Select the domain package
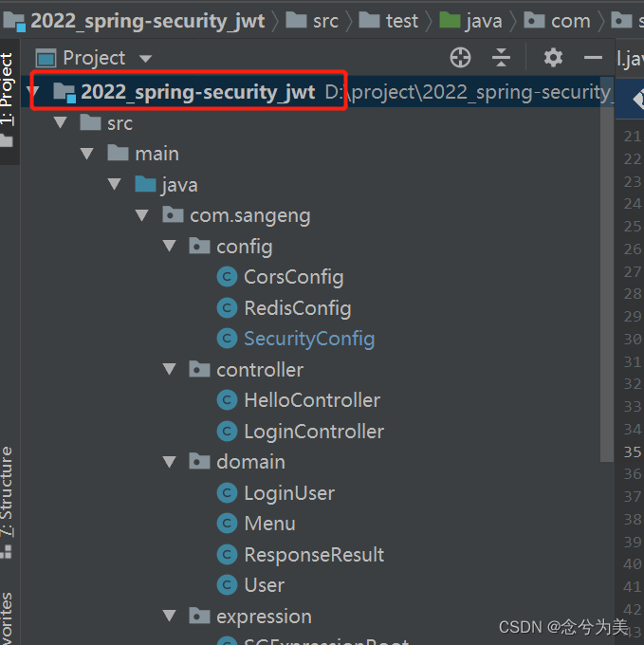Image resolution: width=644 pixels, height=645 pixels. (x=250, y=462)
